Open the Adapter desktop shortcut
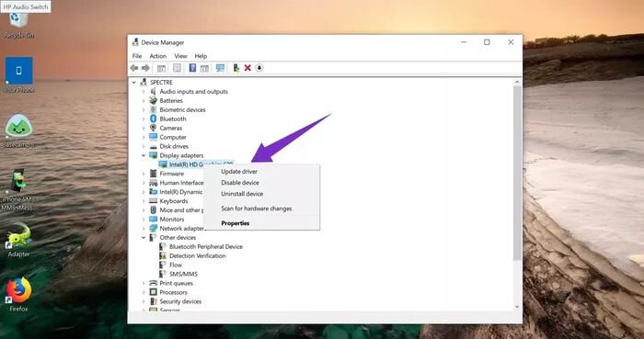Image resolution: width=644 pixels, height=339 pixels. click(x=18, y=240)
